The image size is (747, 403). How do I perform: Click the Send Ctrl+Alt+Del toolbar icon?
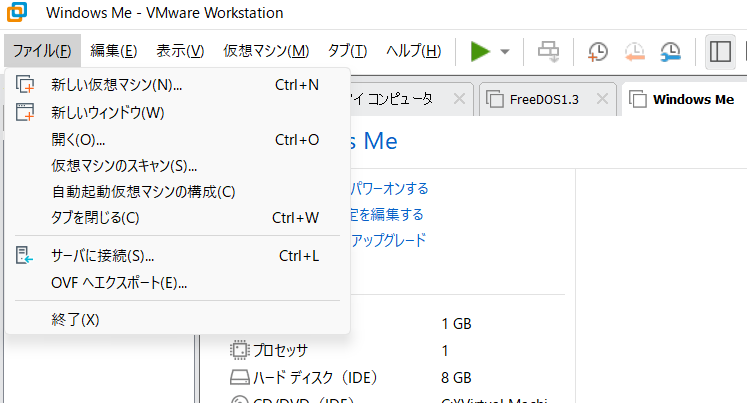point(548,51)
